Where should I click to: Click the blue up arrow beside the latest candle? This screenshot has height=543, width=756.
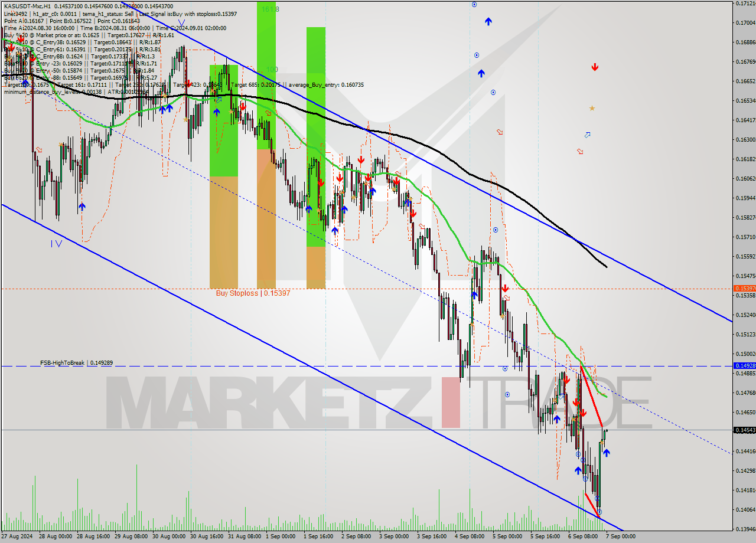(x=607, y=453)
